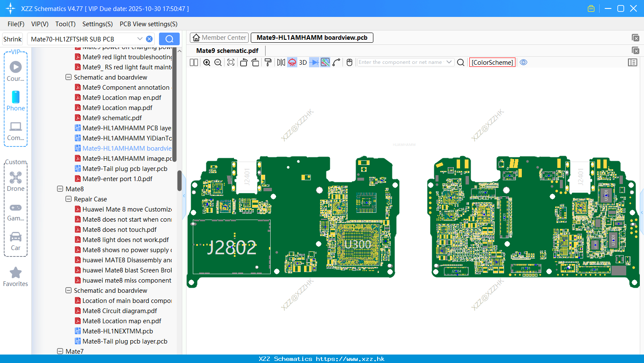The image size is (644, 363).
Task: Open Member Center tab
Action: 219,38
